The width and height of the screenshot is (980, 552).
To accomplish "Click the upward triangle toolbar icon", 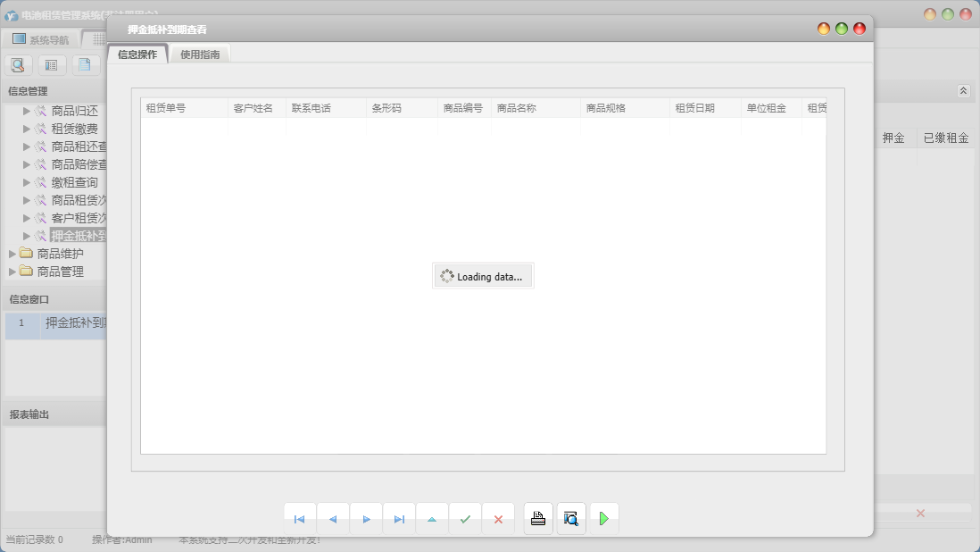I will pos(432,519).
